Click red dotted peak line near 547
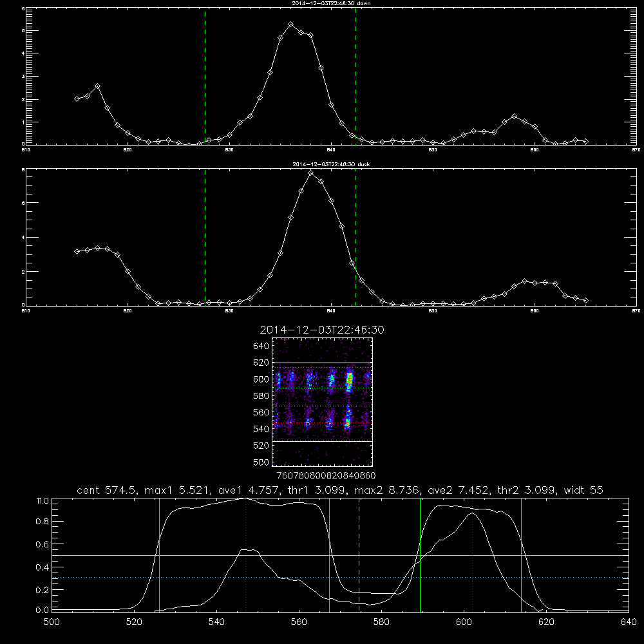Viewport: 644px width, 644px height. [245, 555]
